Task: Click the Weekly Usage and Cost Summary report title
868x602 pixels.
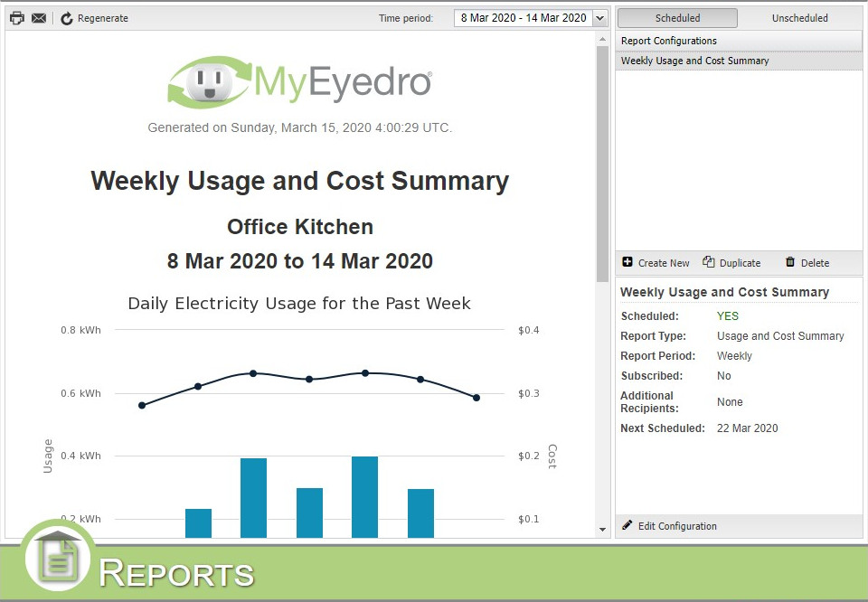Action: pyautogui.click(x=299, y=181)
